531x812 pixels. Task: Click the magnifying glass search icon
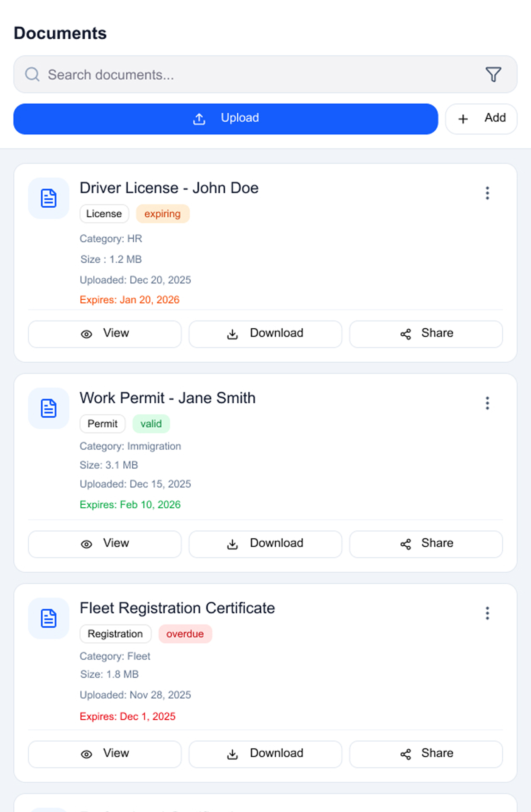(32, 75)
